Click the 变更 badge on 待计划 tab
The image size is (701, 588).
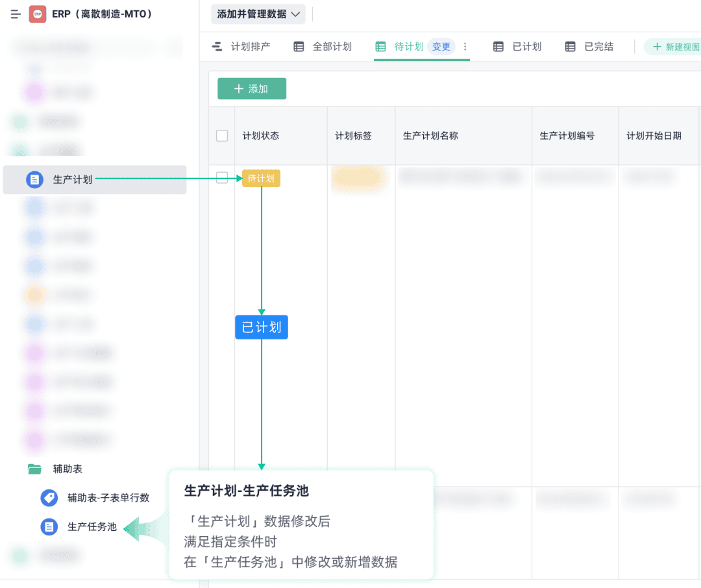click(441, 47)
